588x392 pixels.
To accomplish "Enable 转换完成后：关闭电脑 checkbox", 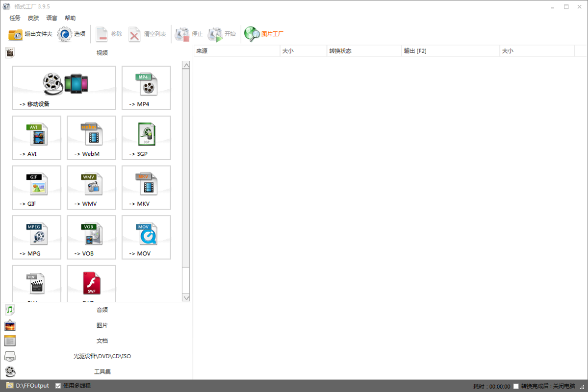I will (x=516, y=387).
